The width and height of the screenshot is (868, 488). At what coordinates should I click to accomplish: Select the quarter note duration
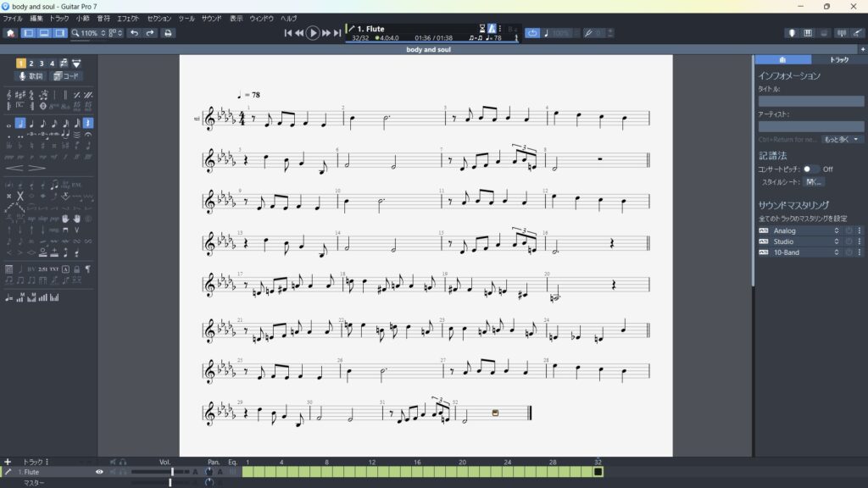(x=31, y=124)
